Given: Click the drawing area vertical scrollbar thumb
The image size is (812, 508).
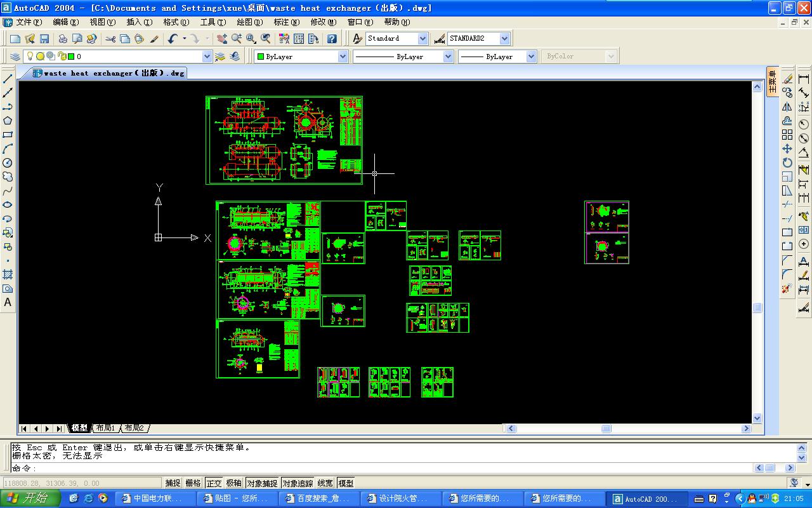Looking at the screenshot, I should 757,307.
